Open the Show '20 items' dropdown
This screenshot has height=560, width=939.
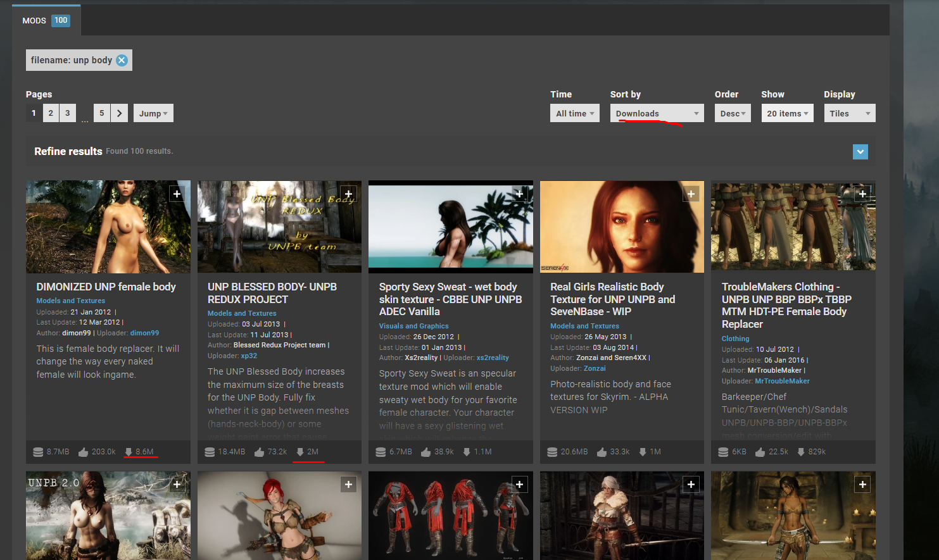pos(787,113)
